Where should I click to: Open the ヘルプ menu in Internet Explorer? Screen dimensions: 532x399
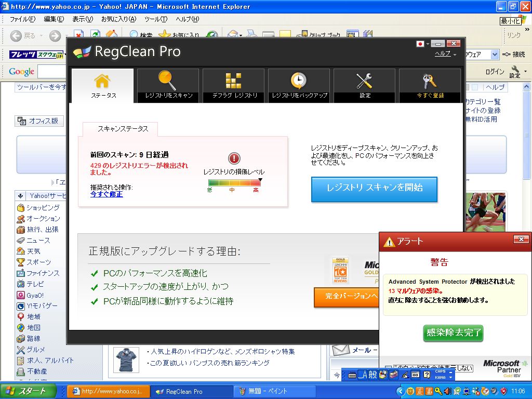(x=187, y=19)
